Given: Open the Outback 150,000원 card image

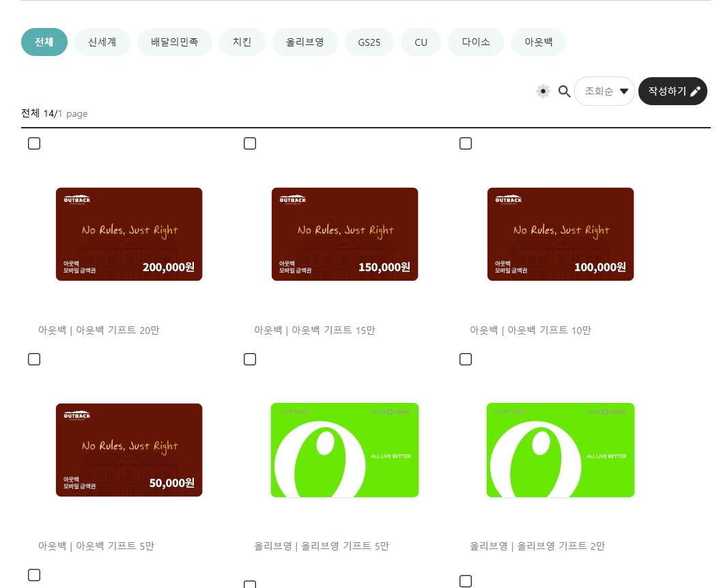Looking at the screenshot, I should click(345, 234).
